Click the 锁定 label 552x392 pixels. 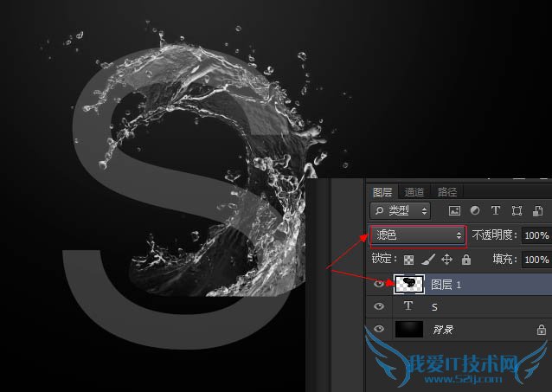pyautogui.click(x=384, y=259)
